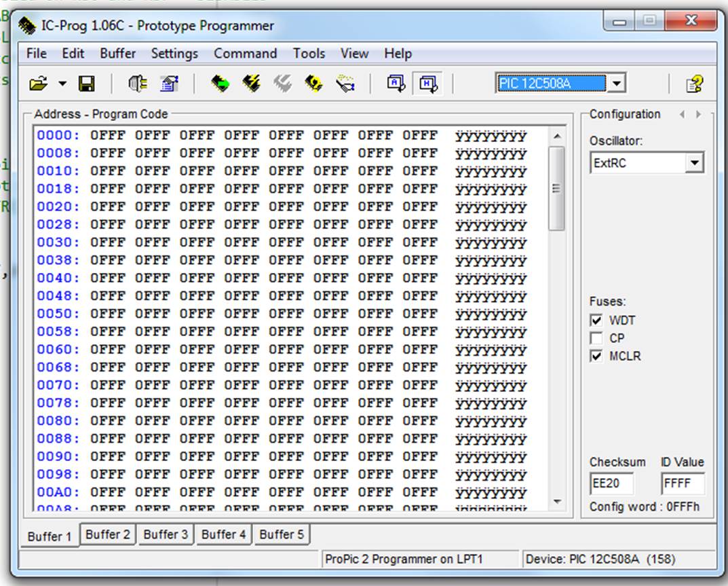Click the ASCII column of row 0028
728x586 pixels.
[491, 225]
